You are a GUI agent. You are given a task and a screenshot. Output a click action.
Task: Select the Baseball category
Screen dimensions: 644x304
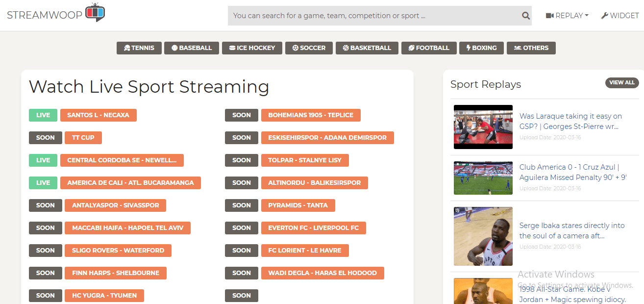click(192, 48)
